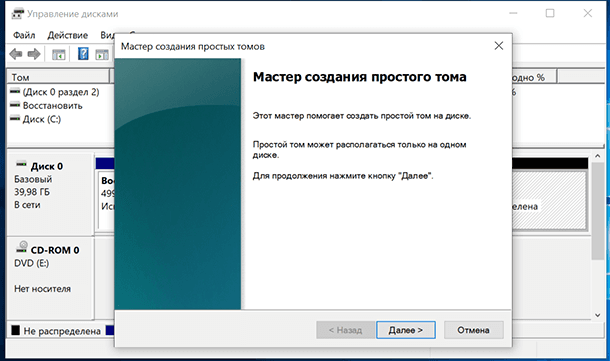Click the forward arrow toolbar icon
This screenshot has height=361, width=610.
[34, 54]
